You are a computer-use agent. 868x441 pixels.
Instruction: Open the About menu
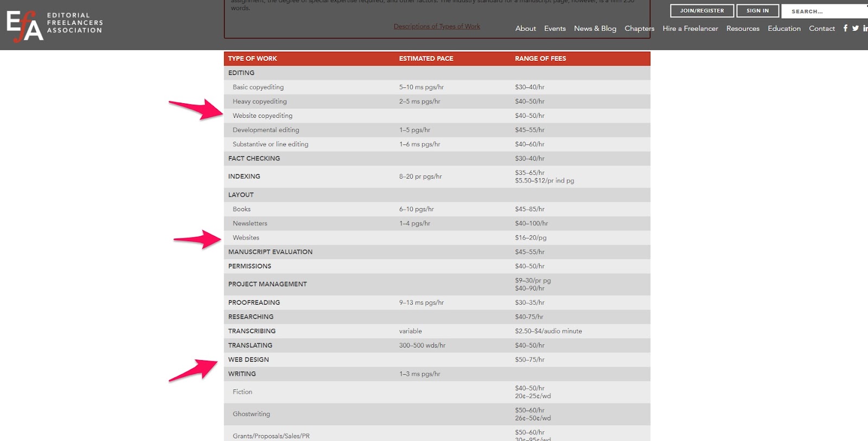(526, 29)
